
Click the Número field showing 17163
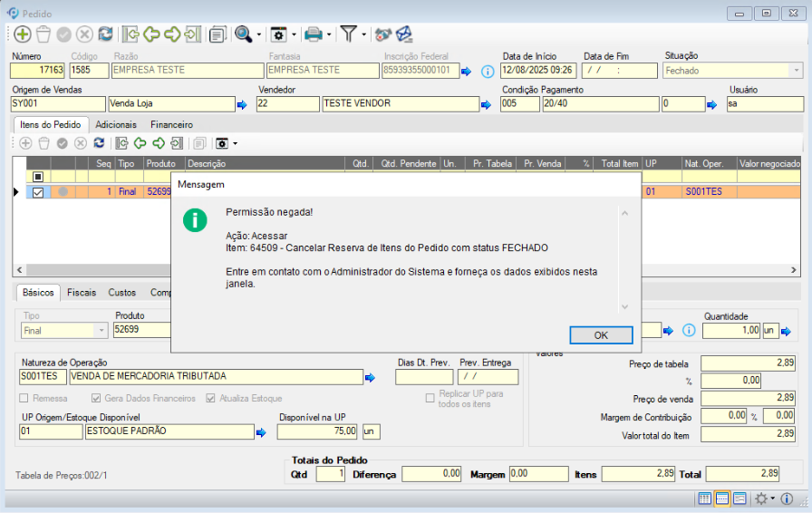[x=38, y=71]
